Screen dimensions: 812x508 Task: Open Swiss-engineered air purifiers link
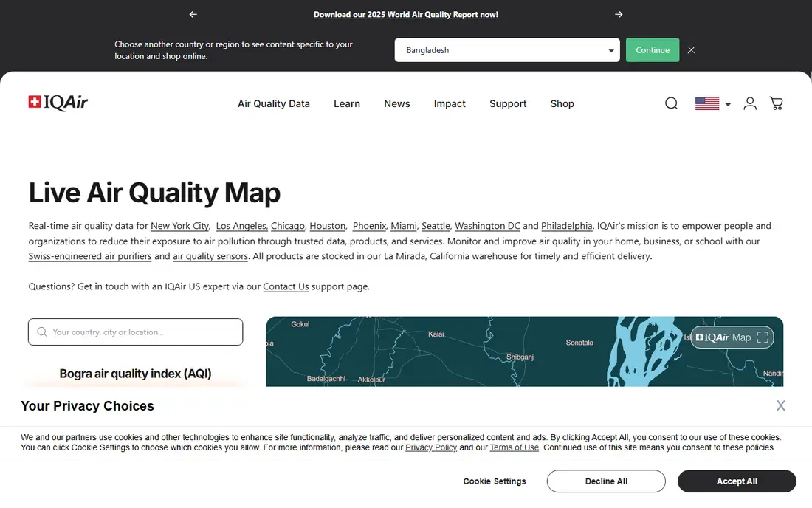click(90, 256)
